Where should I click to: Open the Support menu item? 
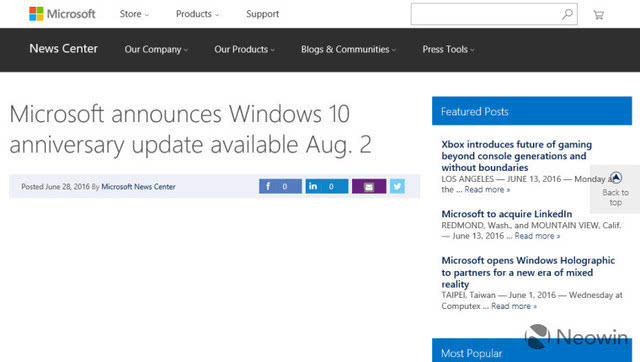(262, 14)
